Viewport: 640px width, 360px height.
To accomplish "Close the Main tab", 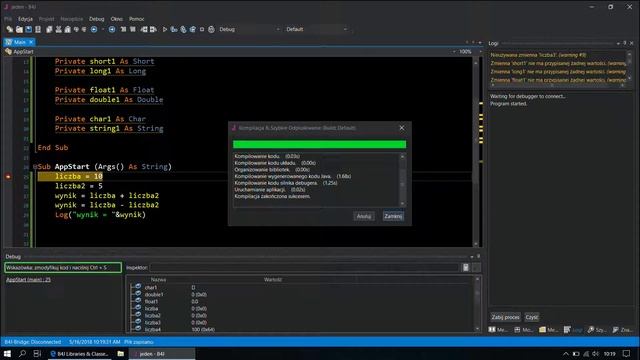I will (31, 42).
